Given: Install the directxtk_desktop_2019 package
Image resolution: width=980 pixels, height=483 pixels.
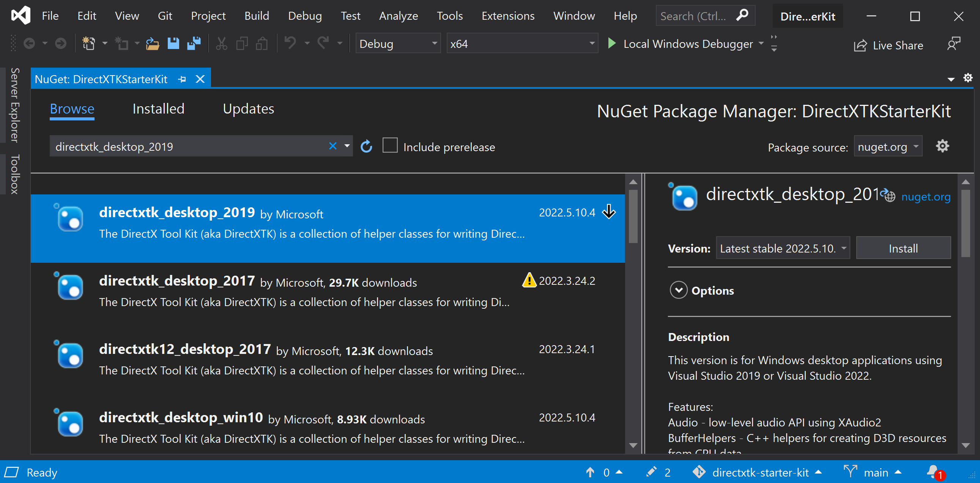Looking at the screenshot, I should (903, 248).
